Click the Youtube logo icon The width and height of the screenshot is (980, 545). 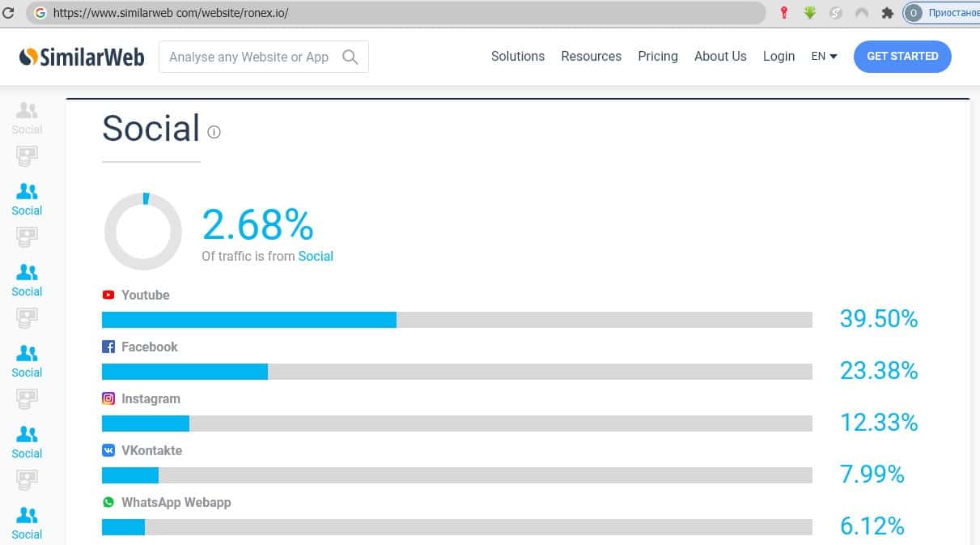[108, 295]
